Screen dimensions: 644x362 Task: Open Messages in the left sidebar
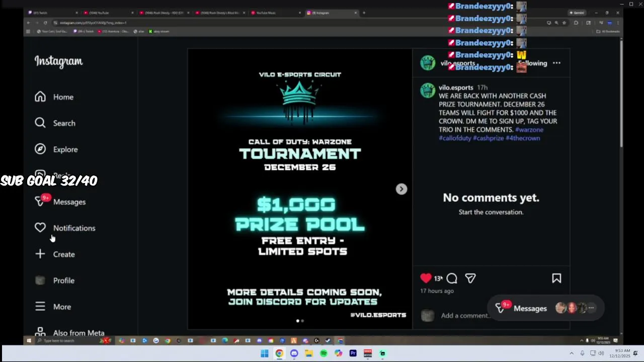coord(60,202)
